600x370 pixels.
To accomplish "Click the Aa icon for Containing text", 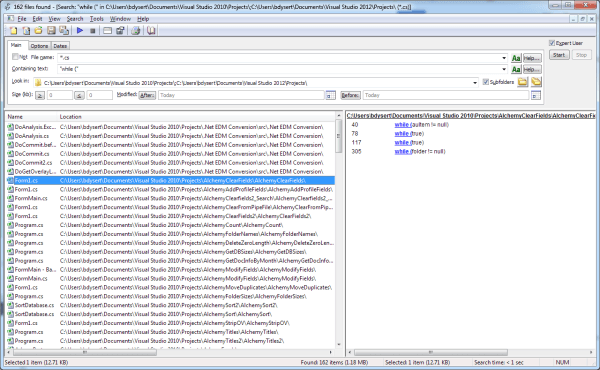I will [516, 69].
